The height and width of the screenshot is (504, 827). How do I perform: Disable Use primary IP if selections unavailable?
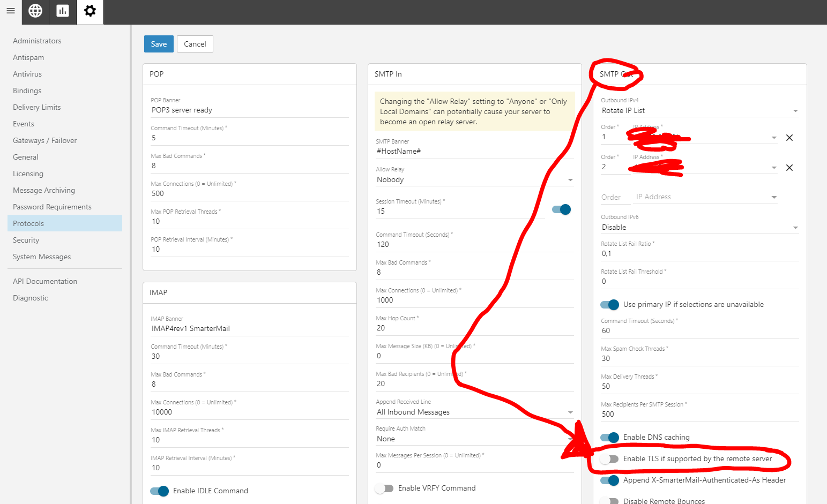pyautogui.click(x=609, y=305)
